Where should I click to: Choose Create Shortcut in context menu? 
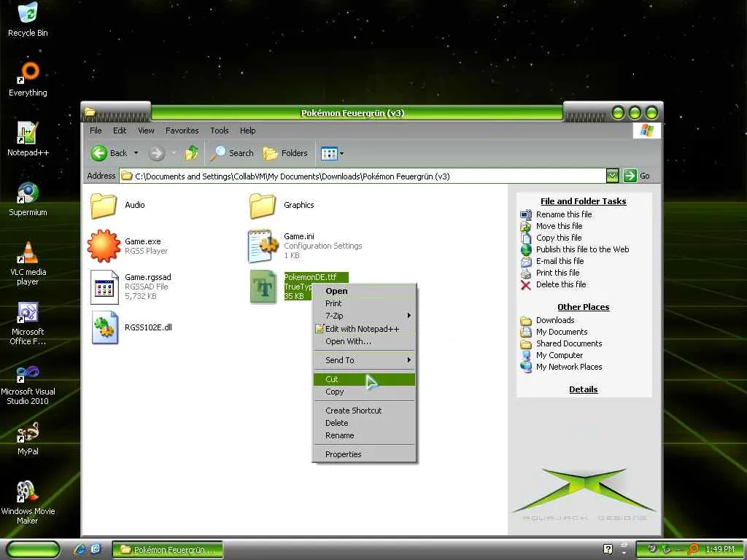click(x=365, y=411)
